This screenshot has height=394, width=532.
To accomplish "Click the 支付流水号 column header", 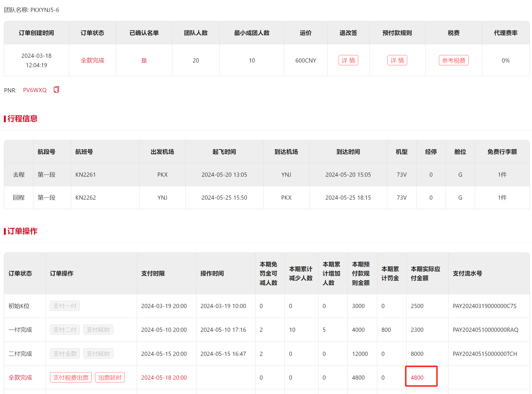I will pyautogui.click(x=467, y=273).
